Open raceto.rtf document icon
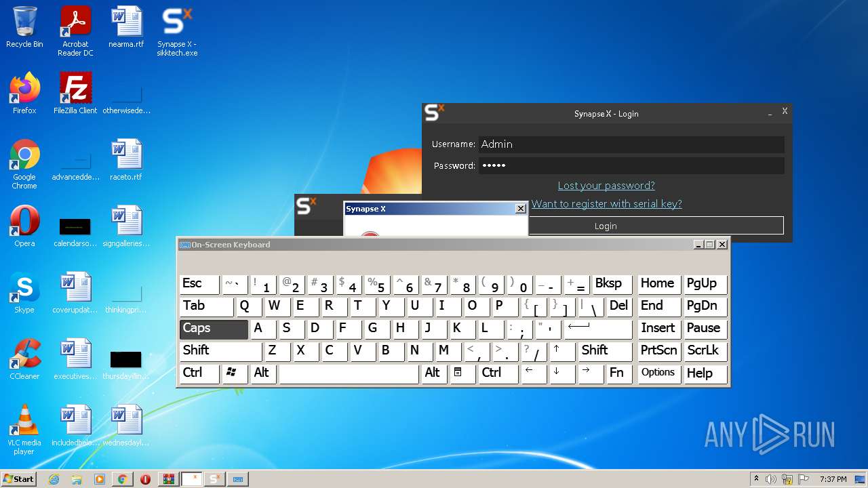Screen dimensions: 868x488 [126, 159]
